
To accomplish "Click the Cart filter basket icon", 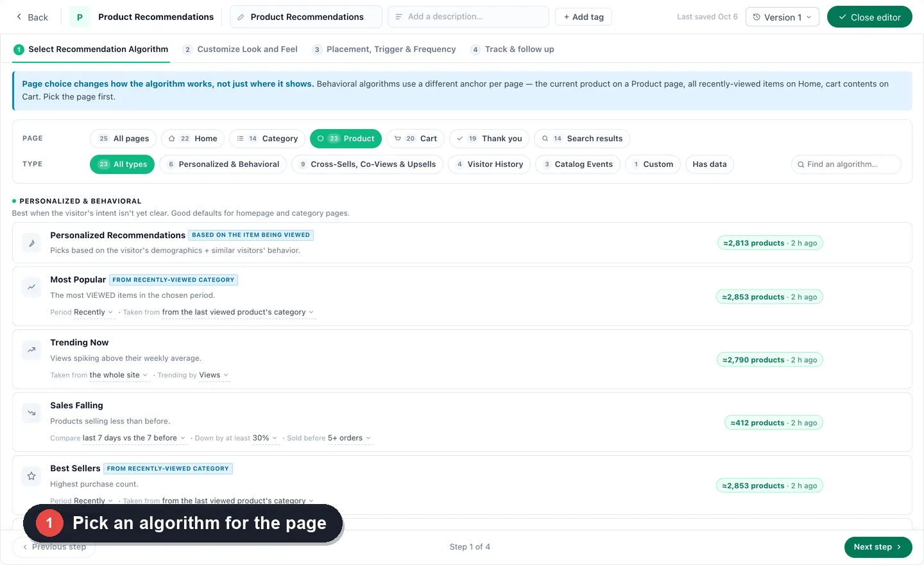I will 398,139.
